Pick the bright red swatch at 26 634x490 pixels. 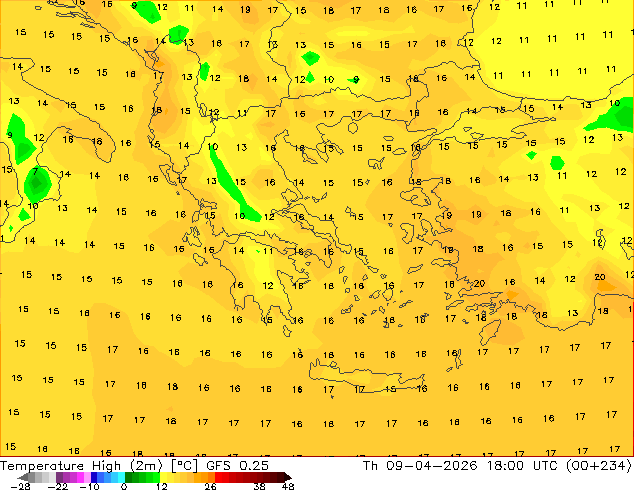pyautogui.click(x=218, y=477)
